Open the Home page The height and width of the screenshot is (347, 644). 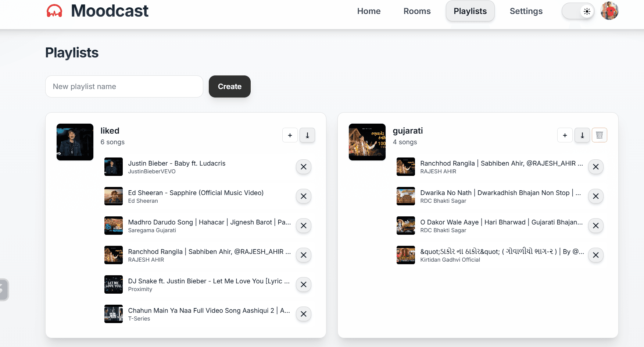(369, 11)
